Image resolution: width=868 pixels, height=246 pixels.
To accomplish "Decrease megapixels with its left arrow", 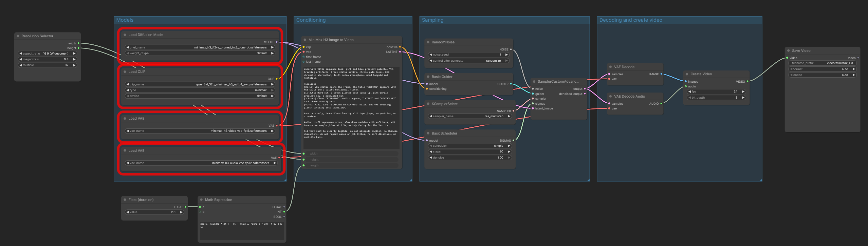I will click(x=21, y=59).
